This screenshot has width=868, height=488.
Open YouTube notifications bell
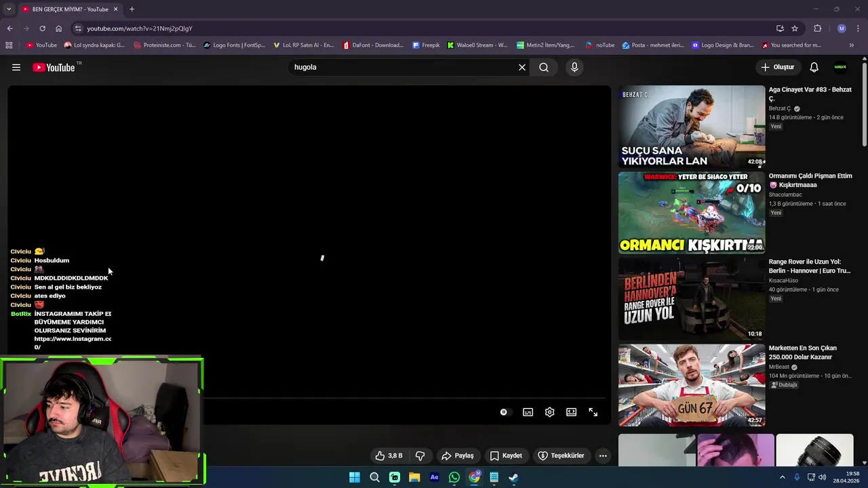814,67
